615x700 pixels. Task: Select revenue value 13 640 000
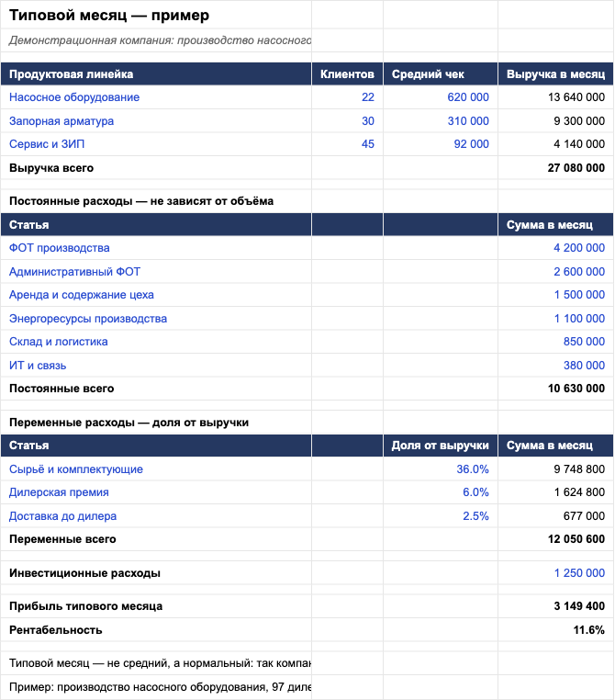point(555,97)
